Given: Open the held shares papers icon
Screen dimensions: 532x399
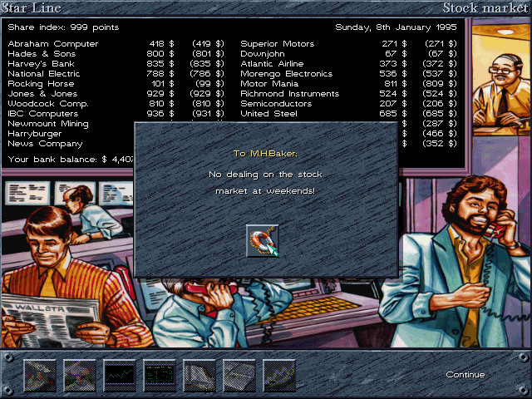Looking at the screenshot, I should pyautogui.click(x=199, y=375).
